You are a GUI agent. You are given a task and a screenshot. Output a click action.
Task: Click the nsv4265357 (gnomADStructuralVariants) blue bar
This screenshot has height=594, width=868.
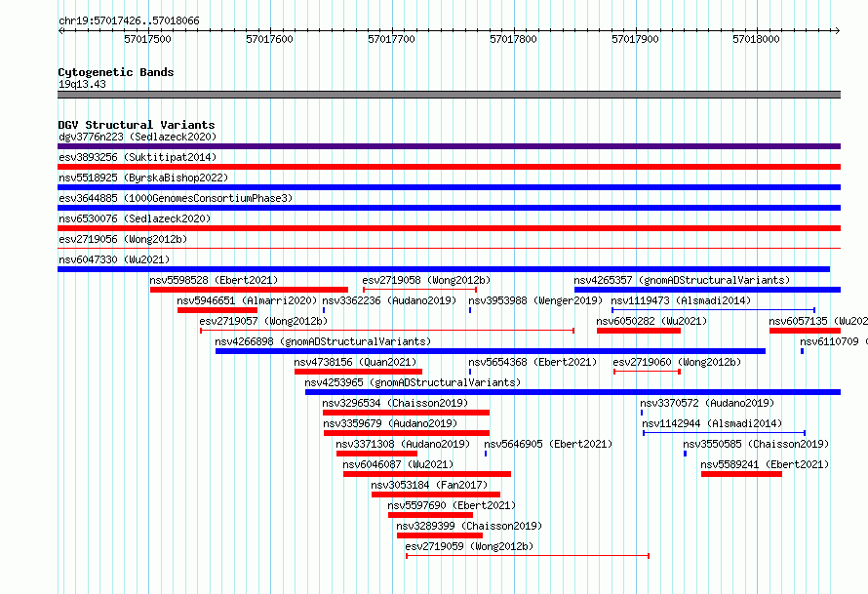[707, 290]
